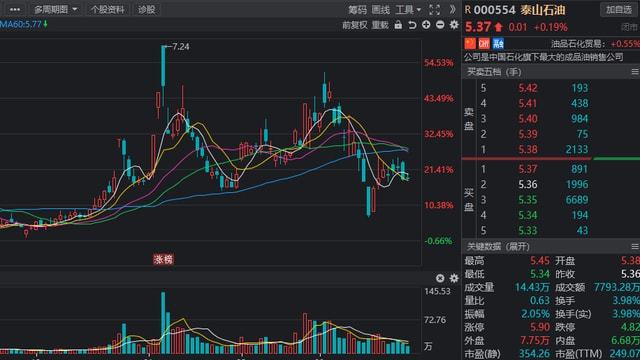The width and height of the screenshot is (640, 360).
Task: Open menu icon of 买卖五档 panel
Action: [x=635, y=72]
